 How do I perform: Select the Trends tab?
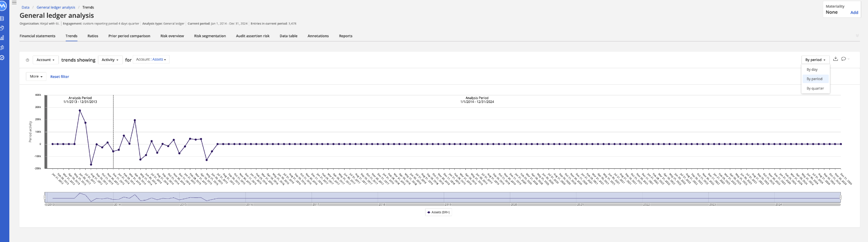(71, 36)
